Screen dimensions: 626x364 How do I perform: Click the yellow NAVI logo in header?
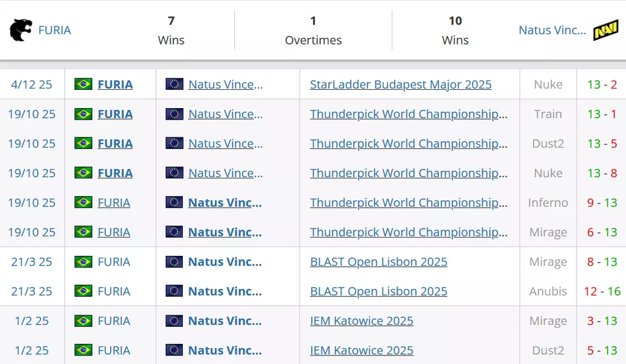coord(605,30)
